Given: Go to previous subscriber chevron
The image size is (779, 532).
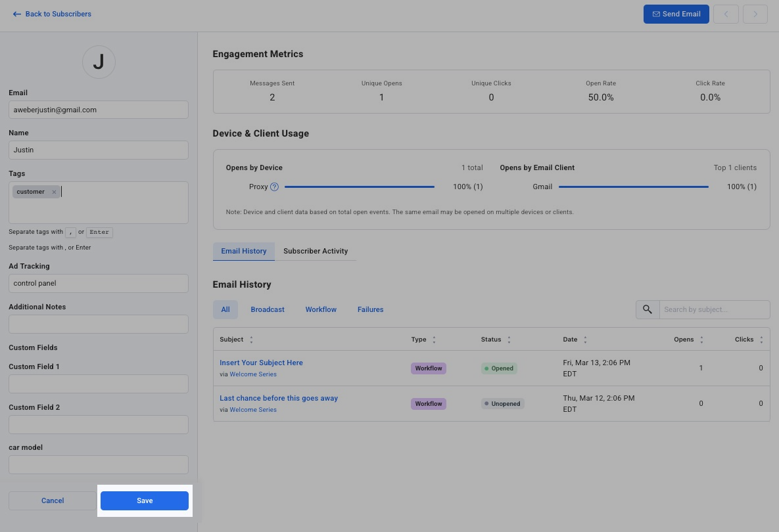Looking at the screenshot, I should coord(726,14).
